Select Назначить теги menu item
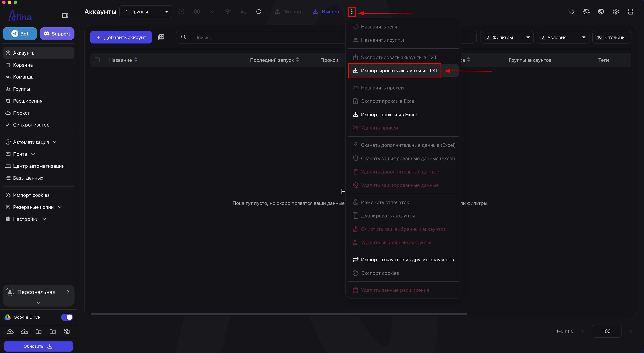Viewport: 644px width, 353px height. [403, 27]
